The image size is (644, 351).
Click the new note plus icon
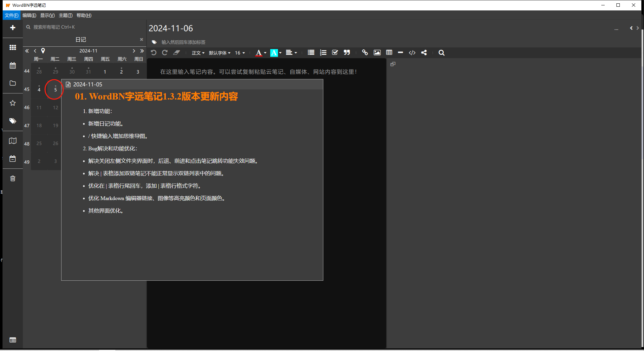pos(13,28)
